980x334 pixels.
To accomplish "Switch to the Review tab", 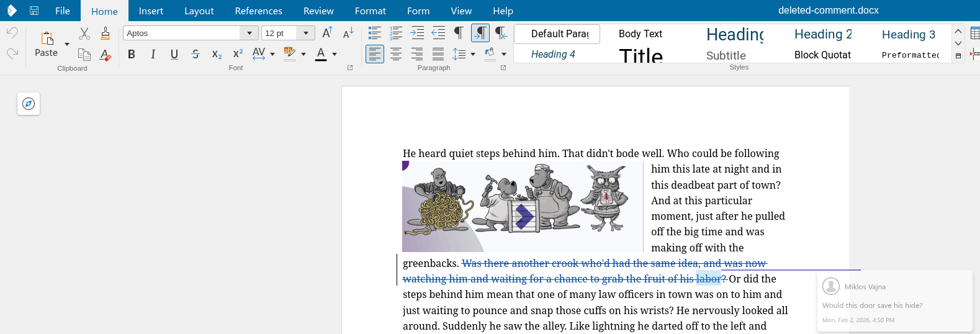I will pos(318,11).
